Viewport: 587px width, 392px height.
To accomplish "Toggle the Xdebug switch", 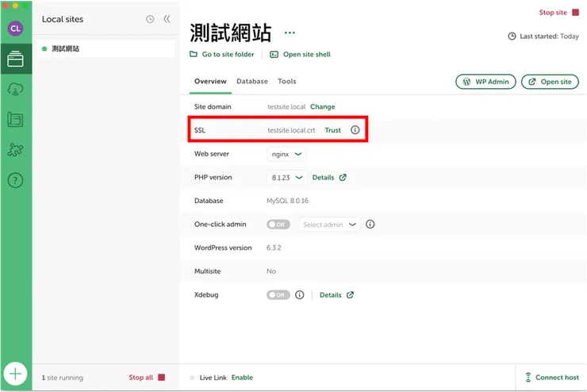I will point(278,295).
